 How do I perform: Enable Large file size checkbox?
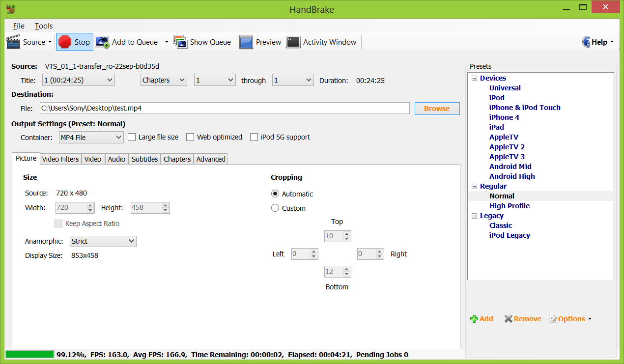pyautogui.click(x=132, y=138)
